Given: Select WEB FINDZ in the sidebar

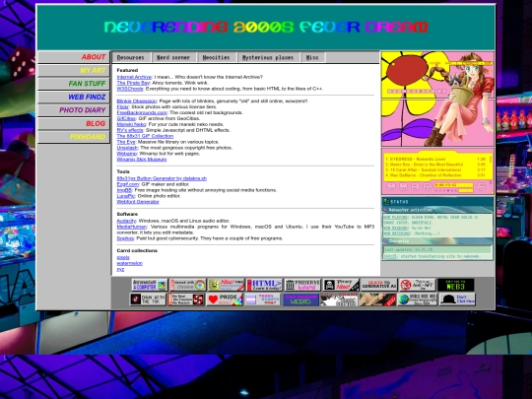Looking at the screenshot, I should point(74,97).
